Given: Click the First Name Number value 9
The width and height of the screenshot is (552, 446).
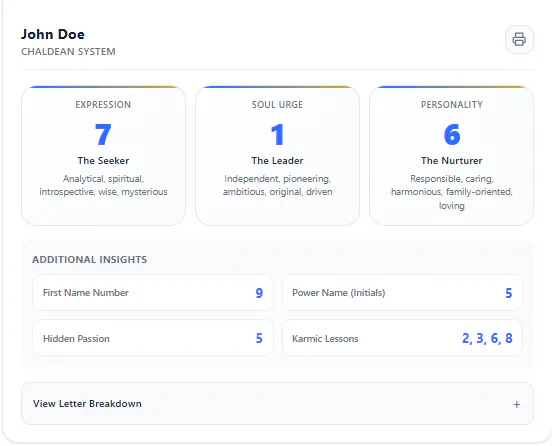Looking at the screenshot, I should pos(259,293).
